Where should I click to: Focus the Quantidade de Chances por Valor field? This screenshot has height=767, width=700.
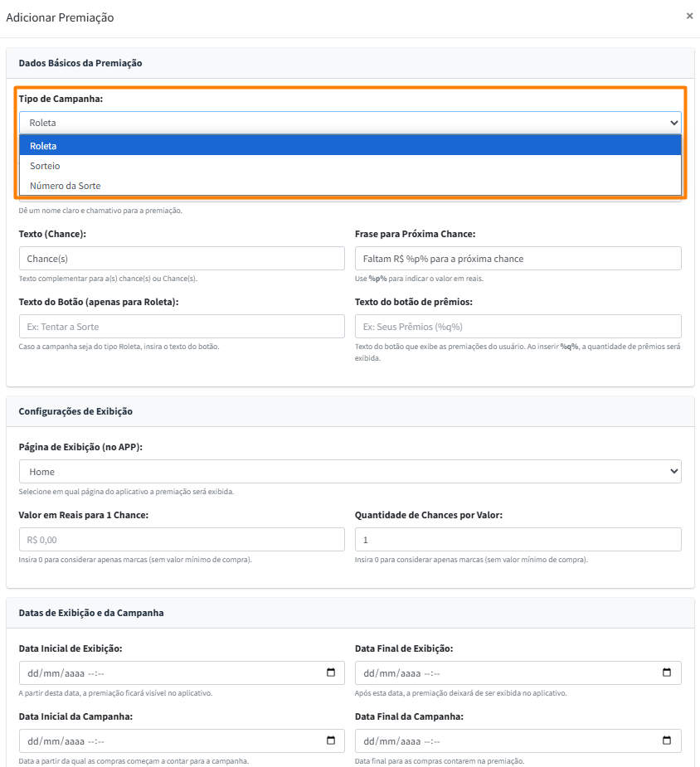click(x=518, y=540)
